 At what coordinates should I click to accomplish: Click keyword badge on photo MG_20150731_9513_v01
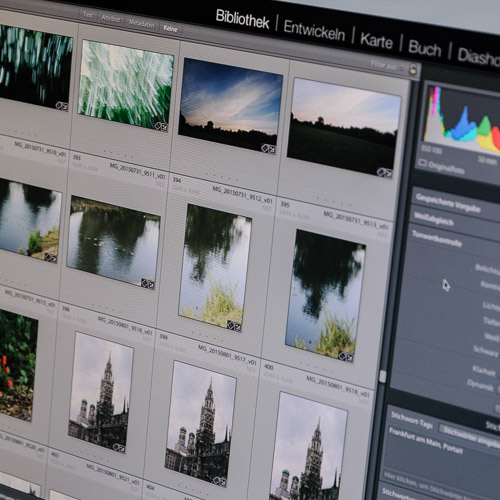coord(342,356)
